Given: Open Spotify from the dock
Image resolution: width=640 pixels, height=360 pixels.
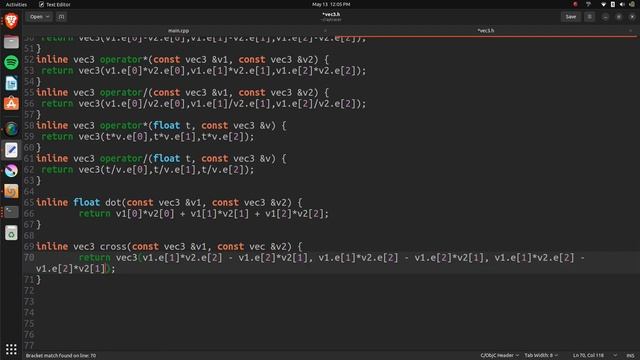Looking at the screenshot, I should click(11, 62).
